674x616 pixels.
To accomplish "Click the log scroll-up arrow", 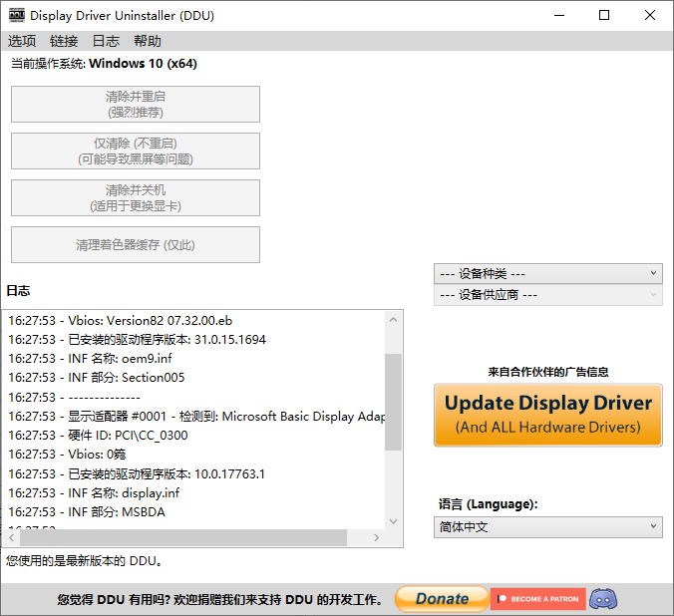I will [394, 320].
